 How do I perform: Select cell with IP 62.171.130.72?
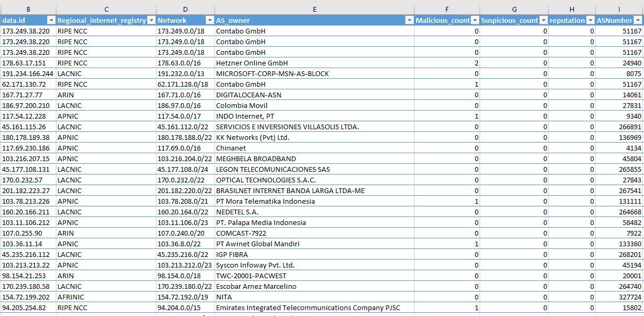click(28, 84)
